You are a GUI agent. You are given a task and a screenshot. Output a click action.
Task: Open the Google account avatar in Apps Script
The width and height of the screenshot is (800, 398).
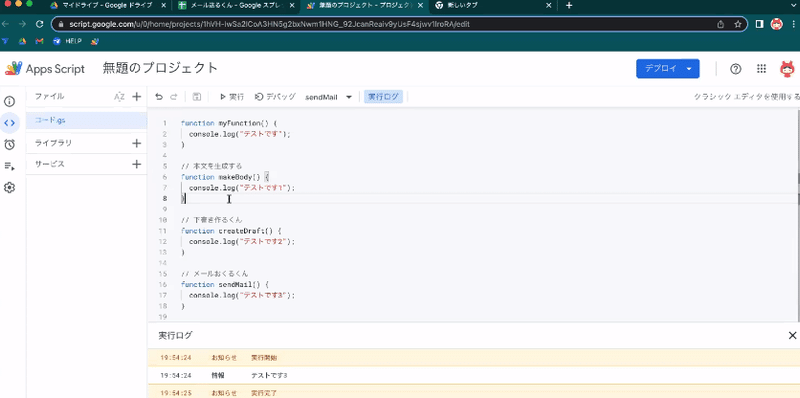pos(787,69)
